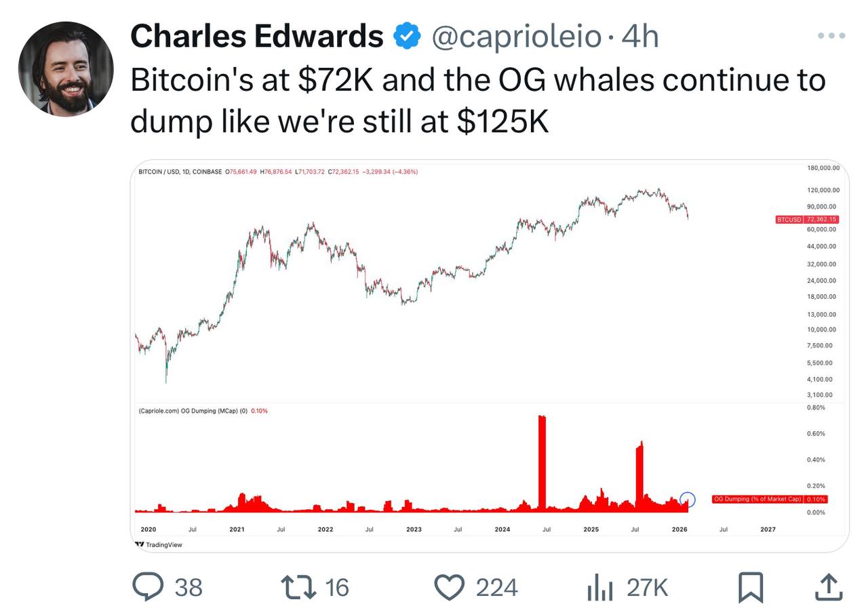Click the reply speech bubble icon
Image resolution: width=868 pixels, height=608 pixels.
coord(148,587)
